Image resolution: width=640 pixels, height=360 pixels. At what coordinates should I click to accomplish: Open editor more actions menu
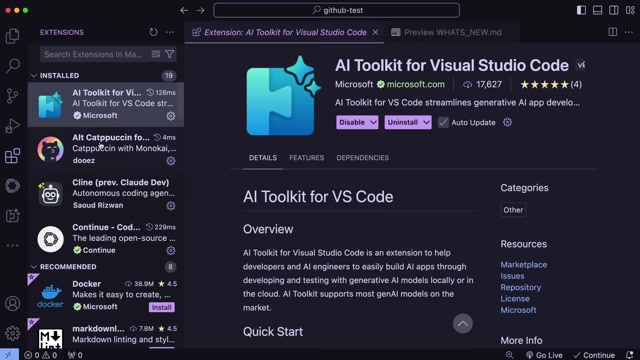coord(629,32)
